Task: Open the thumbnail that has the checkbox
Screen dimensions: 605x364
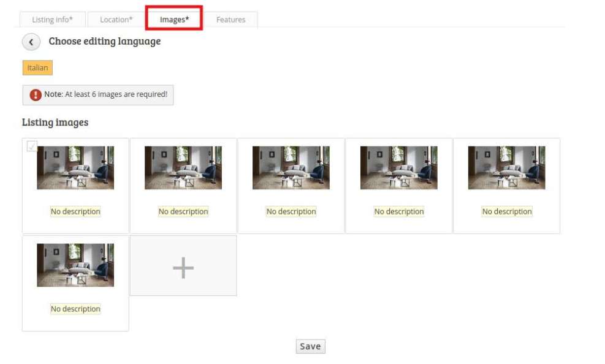Action: coord(75,168)
